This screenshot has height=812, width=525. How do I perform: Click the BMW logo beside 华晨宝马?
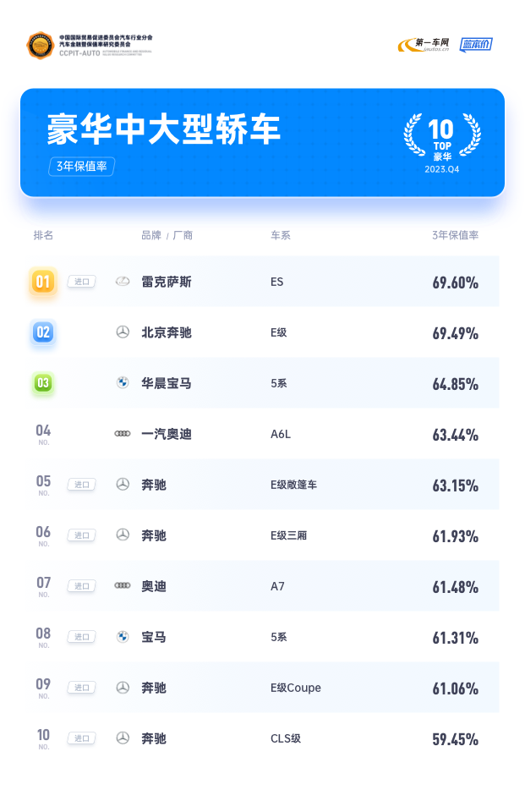123,382
